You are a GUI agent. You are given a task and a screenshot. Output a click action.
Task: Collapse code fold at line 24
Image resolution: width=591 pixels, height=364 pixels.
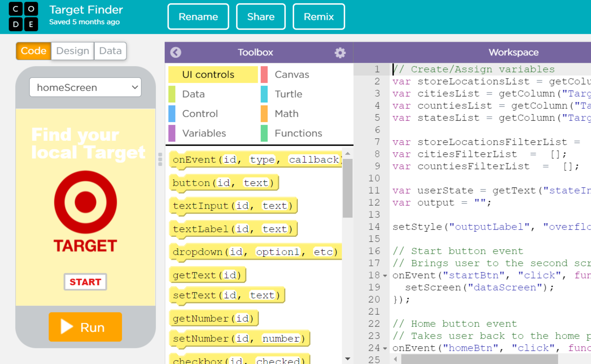(x=385, y=349)
